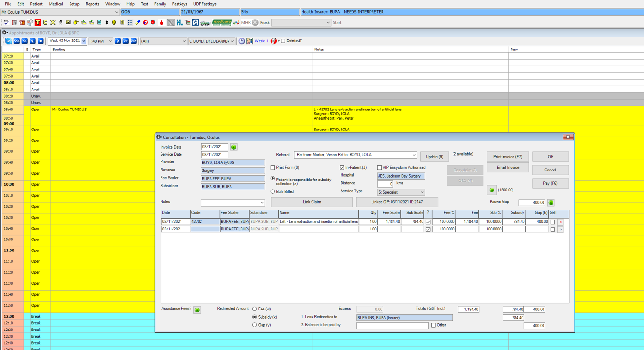Click the bulleted list toolbar icon

130,22
